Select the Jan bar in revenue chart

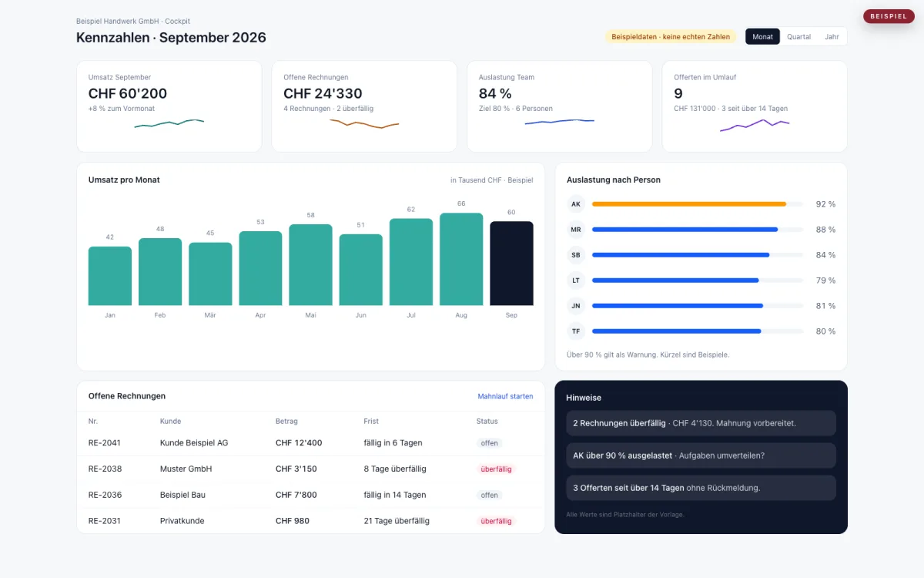click(110, 276)
